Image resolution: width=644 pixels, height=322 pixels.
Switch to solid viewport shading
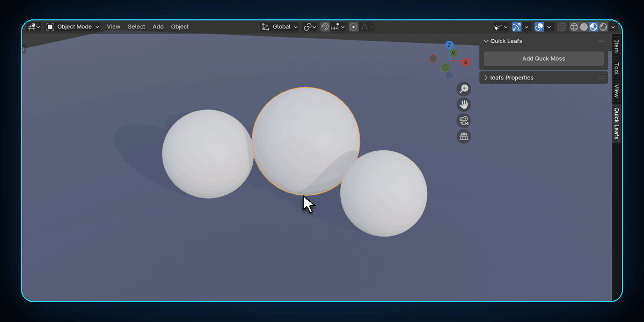(584, 27)
